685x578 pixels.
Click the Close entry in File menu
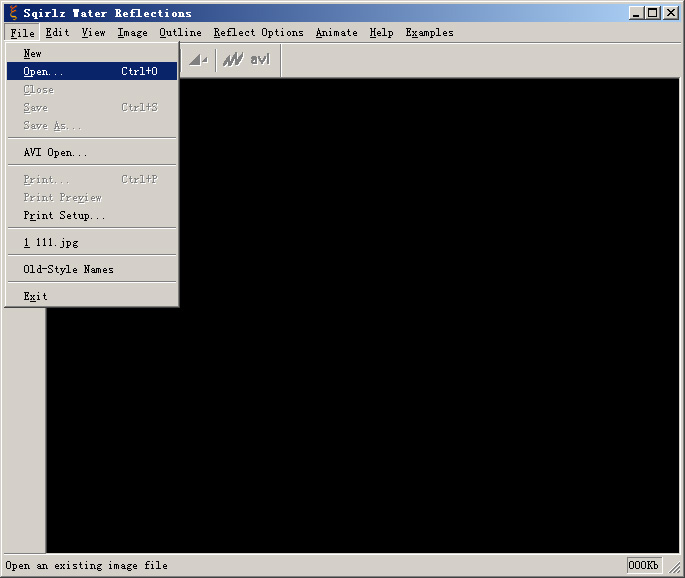92,90
